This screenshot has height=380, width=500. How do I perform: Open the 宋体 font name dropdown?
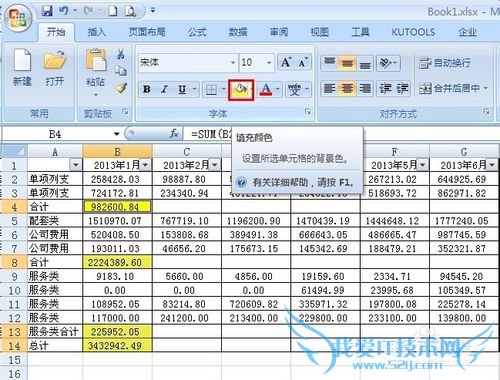click(x=233, y=62)
